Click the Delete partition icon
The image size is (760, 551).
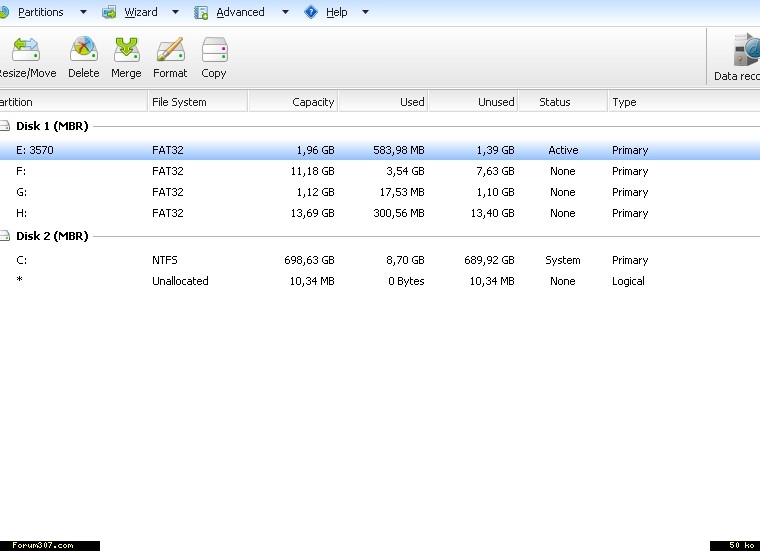[83, 50]
